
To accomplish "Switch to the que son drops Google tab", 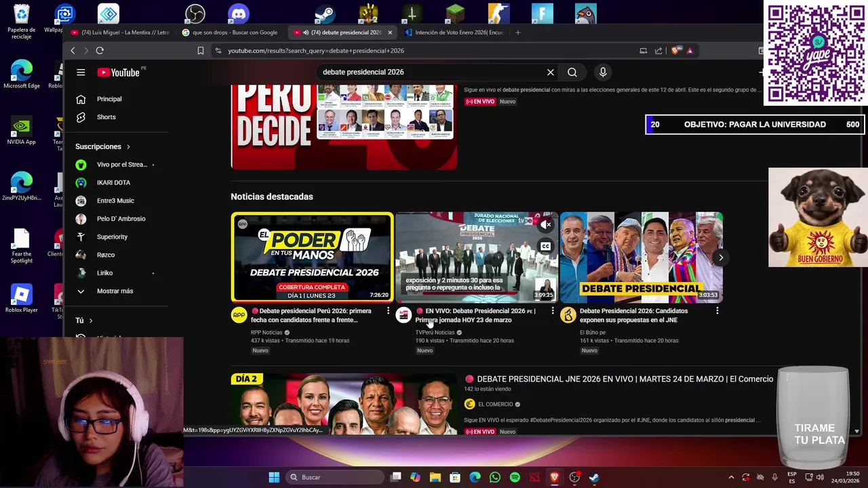I will point(231,33).
